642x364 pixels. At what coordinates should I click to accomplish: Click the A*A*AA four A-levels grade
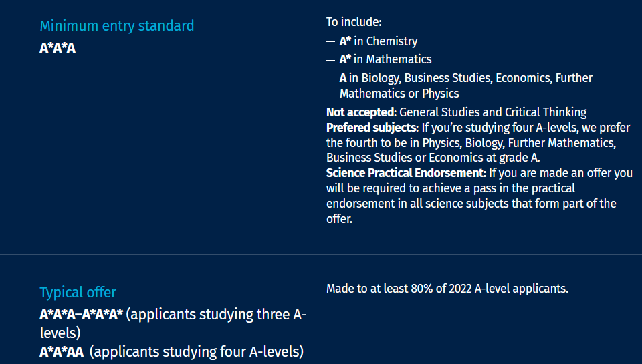point(62,352)
